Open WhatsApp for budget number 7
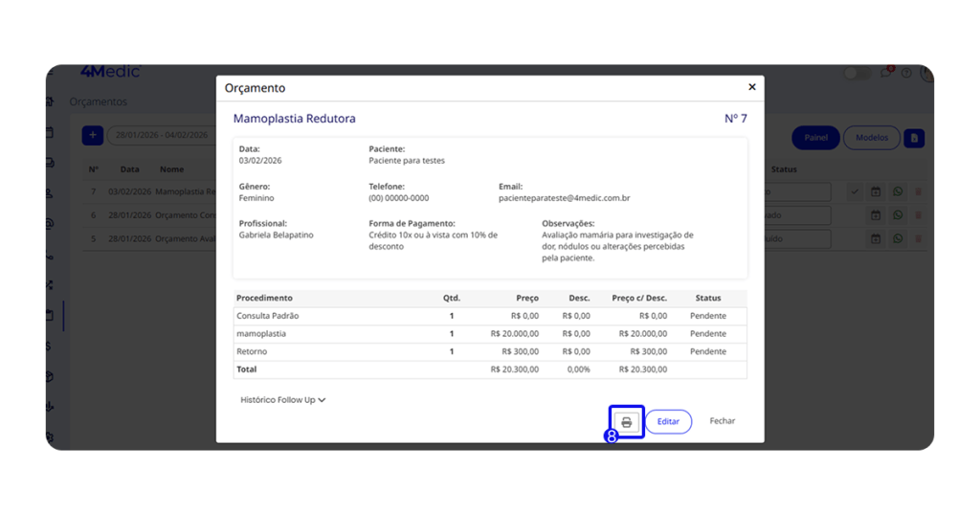980x515 pixels. tap(898, 192)
